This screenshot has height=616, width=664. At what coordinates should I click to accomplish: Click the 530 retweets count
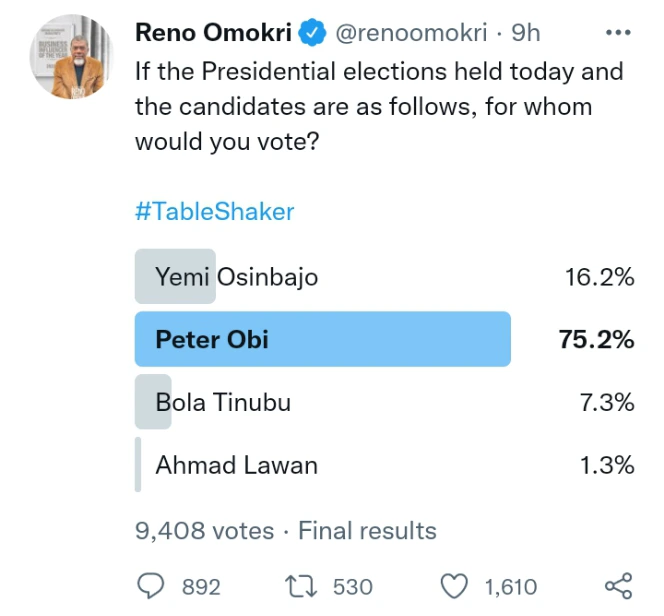[x=352, y=587]
